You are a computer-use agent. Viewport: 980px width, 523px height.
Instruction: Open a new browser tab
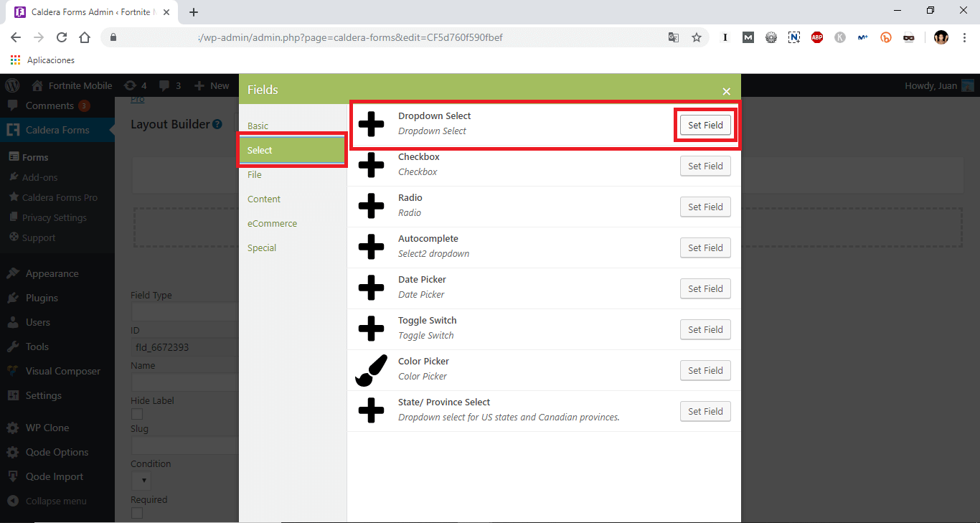pos(194,11)
